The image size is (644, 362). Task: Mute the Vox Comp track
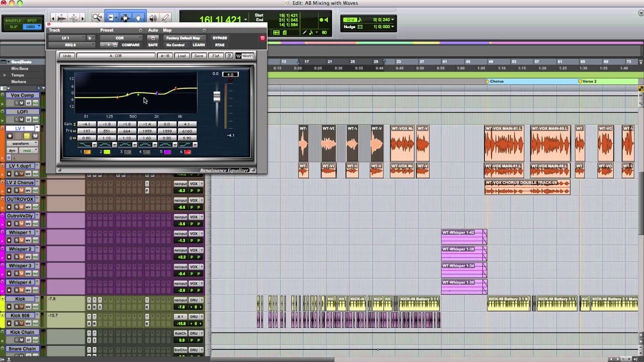click(x=22, y=103)
